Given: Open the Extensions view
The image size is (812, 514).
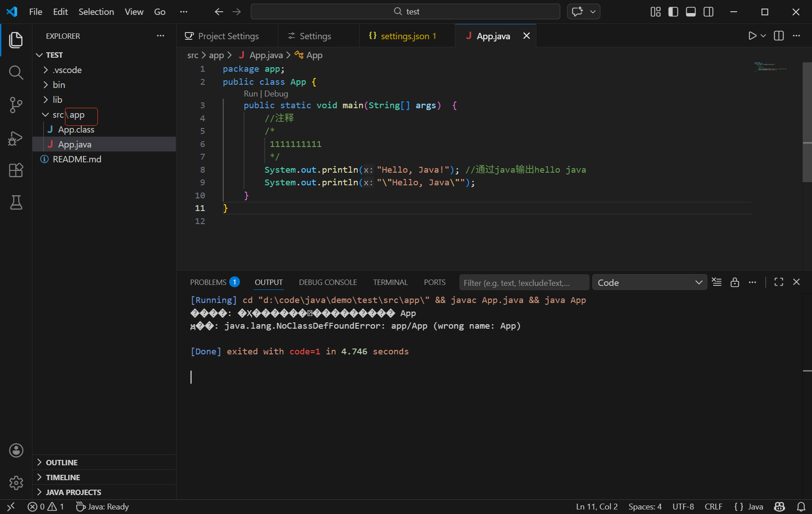Looking at the screenshot, I should [16, 170].
